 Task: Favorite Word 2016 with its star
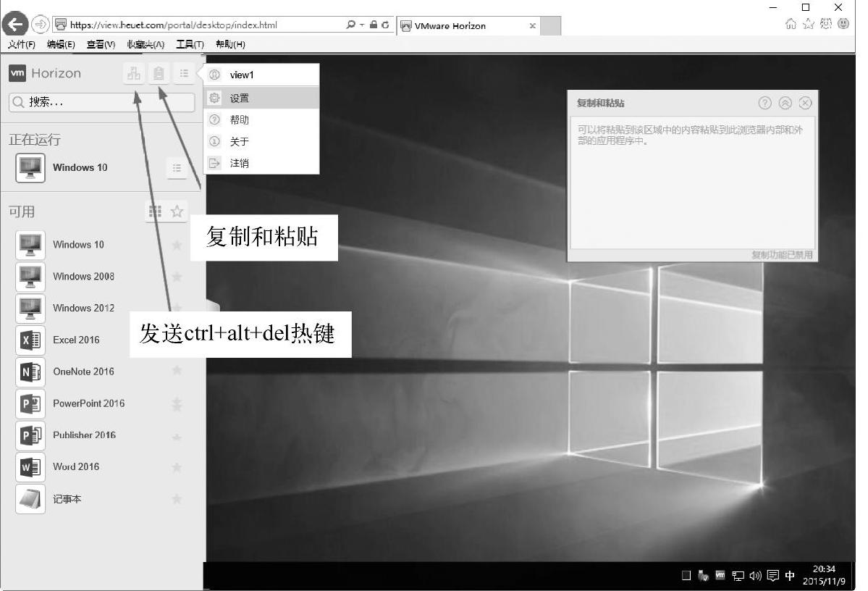[x=177, y=467]
